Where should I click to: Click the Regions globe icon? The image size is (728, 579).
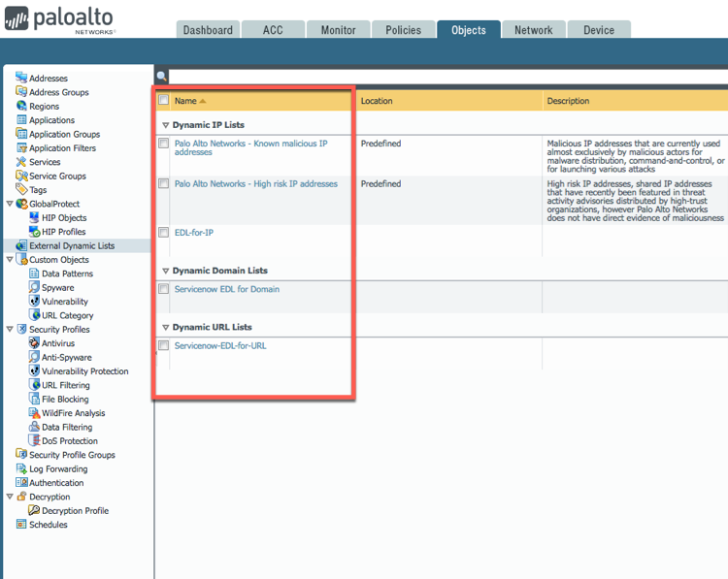coord(21,106)
